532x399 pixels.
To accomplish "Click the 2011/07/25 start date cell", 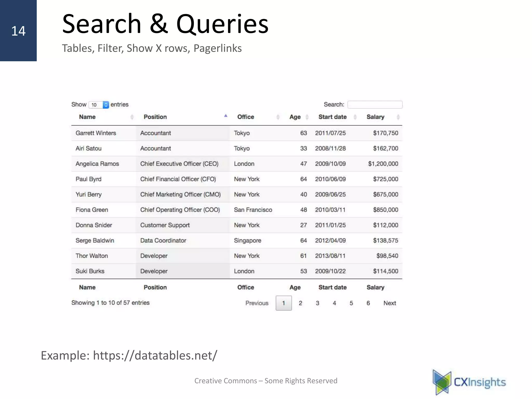I will pyautogui.click(x=330, y=133).
